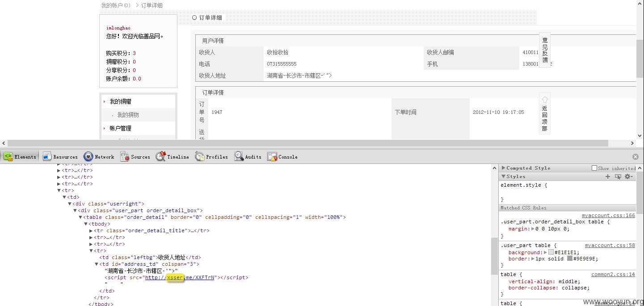The width and height of the screenshot is (644, 306).
Task: Click the 意见反馈 feedback button
Action: pyautogui.click(x=545, y=50)
